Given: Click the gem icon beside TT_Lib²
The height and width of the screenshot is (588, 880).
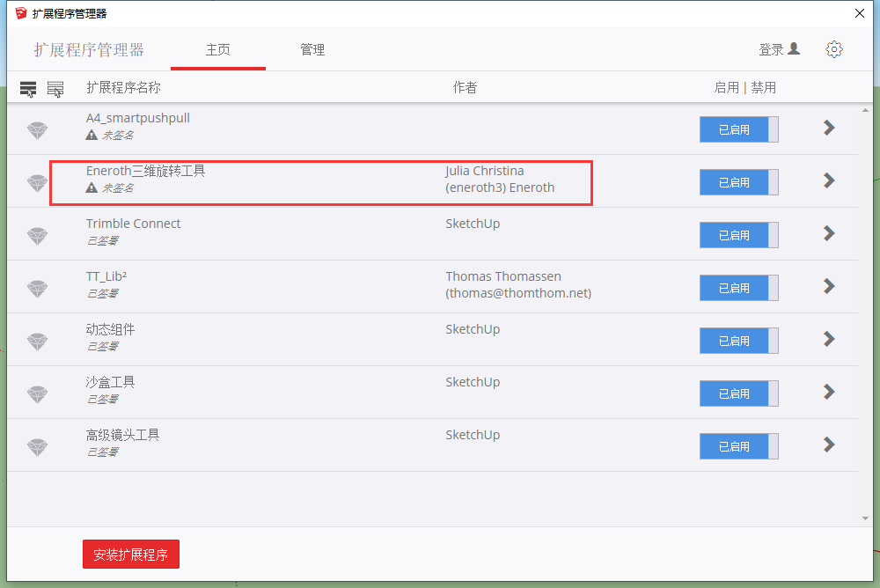Looking at the screenshot, I should coord(38,290).
